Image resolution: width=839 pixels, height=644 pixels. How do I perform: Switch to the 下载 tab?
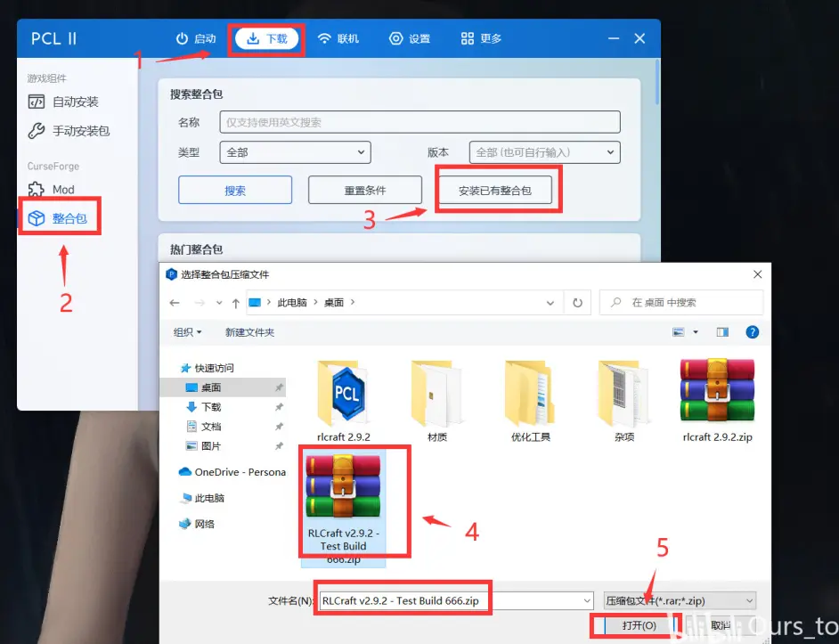tap(267, 38)
